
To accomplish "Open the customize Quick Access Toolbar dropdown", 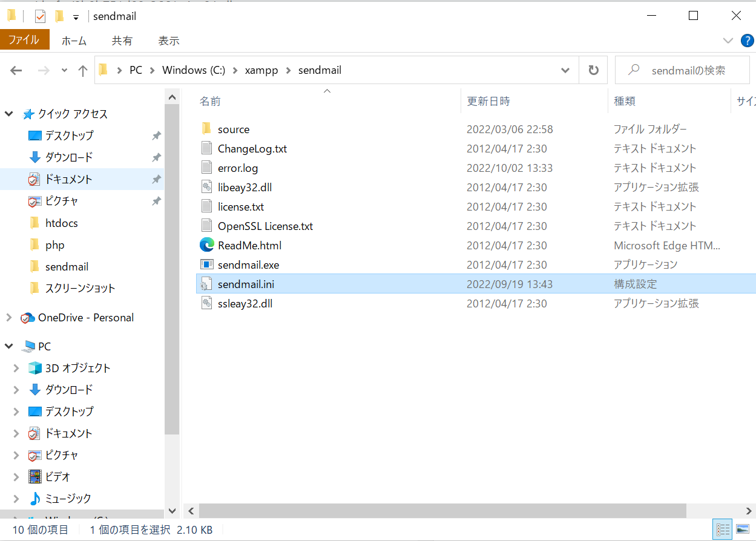I will [x=75, y=16].
